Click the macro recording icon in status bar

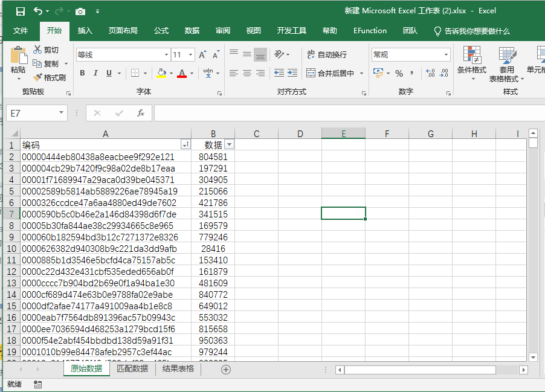[x=38, y=384]
